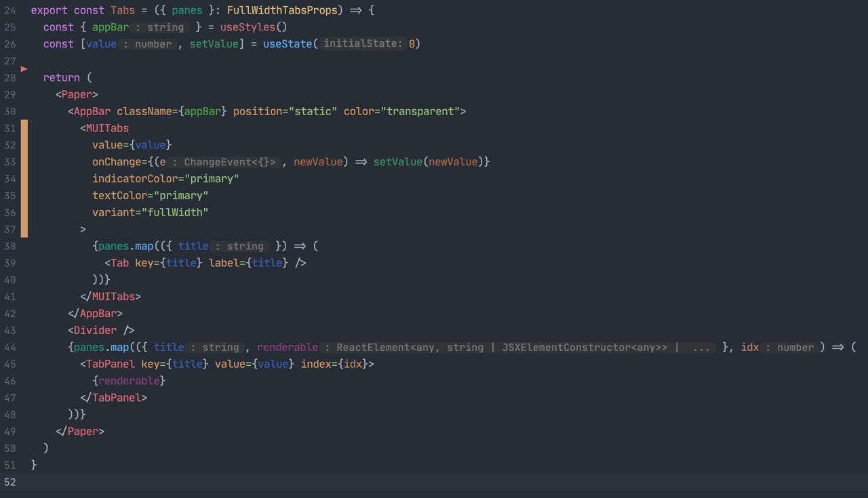868x498 pixels.
Task: Select the "FullWidthTabsProps" type on line 24
Action: pyautogui.click(x=282, y=11)
